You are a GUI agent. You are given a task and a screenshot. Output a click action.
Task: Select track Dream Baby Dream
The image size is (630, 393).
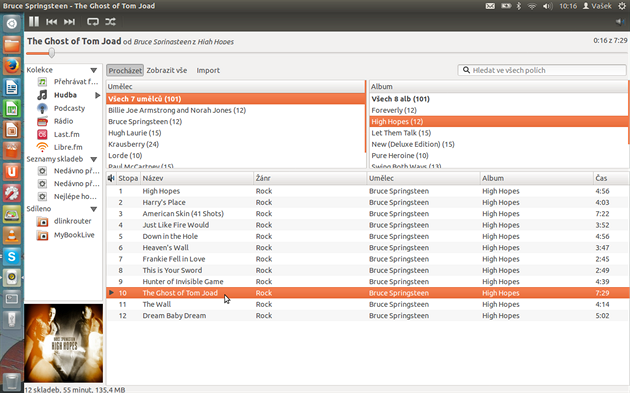coord(368,315)
